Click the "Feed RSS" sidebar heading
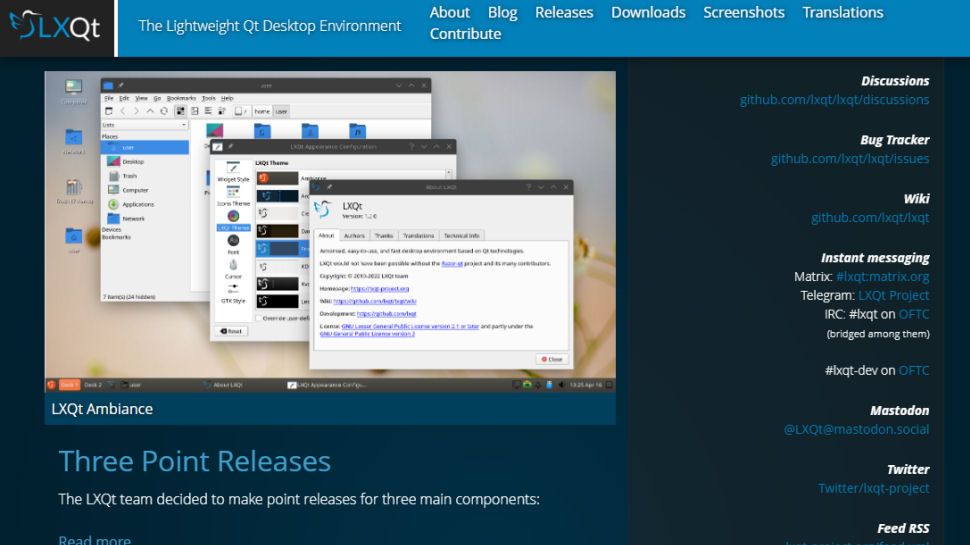Image resolution: width=970 pixels, height=545 pixels. 903,528
